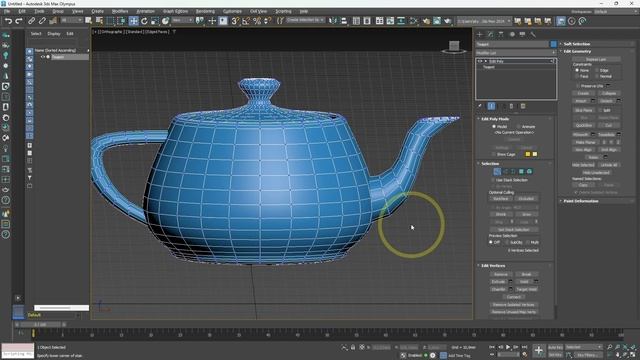
Task: Enable the Preserve UVs checkbox
Action: (x=578, y=86)
